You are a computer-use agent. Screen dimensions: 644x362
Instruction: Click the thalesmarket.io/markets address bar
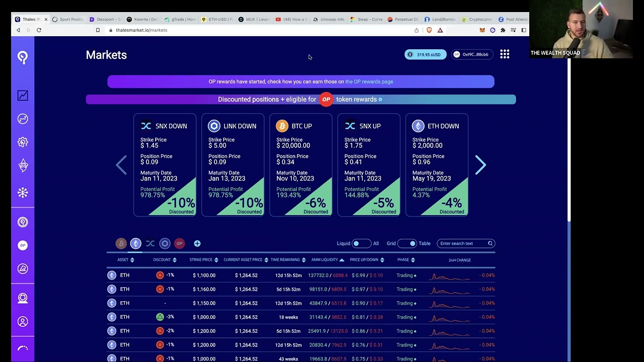click(141, 30)
